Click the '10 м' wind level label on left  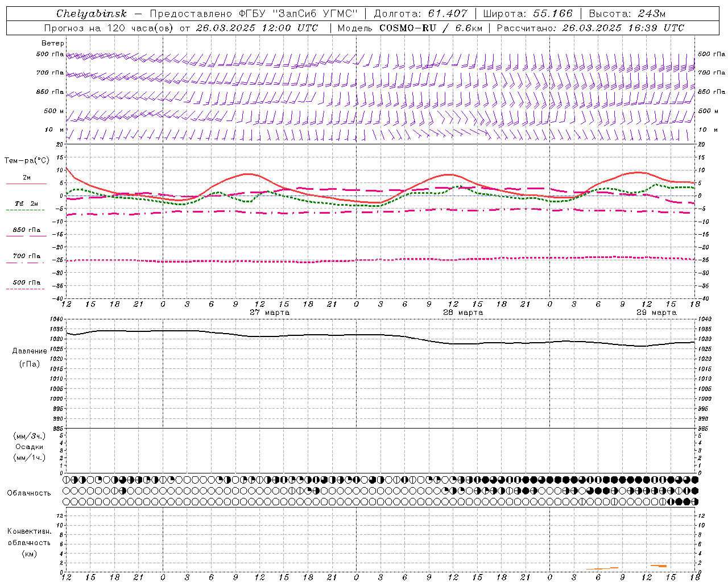(53, 130)
